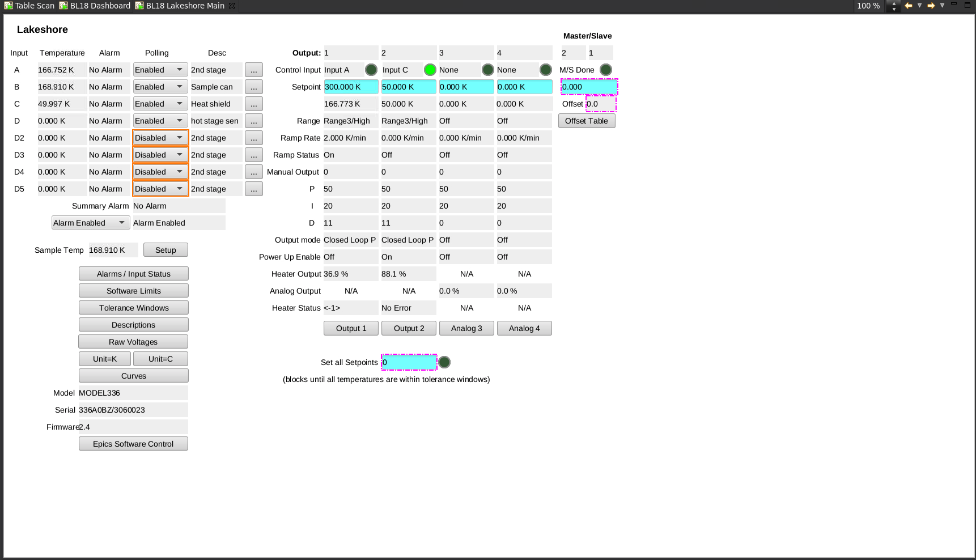Screen dimensions: 976x560
Task: Switch units to Kelvin with Unit=K
Action: 105,359
